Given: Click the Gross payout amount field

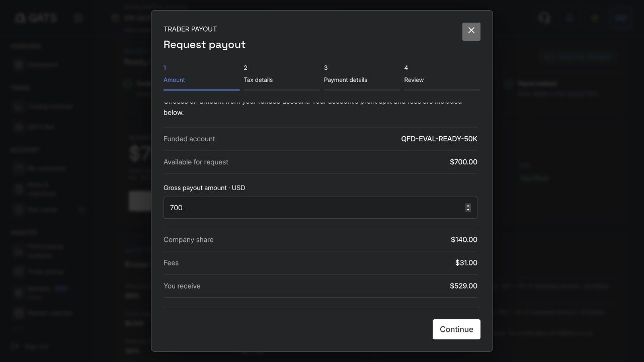Looking at the screenshot, I should pos(320,208).
